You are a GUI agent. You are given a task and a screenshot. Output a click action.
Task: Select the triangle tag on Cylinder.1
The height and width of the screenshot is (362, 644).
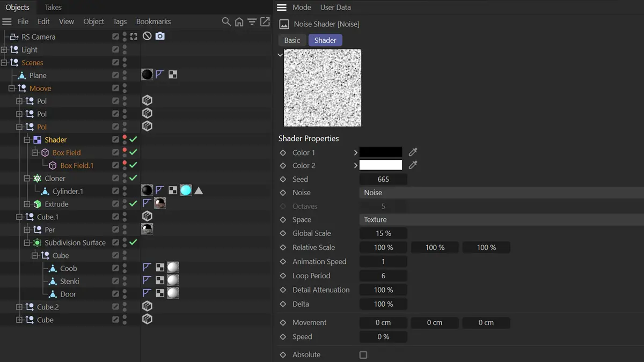(199, 190)
